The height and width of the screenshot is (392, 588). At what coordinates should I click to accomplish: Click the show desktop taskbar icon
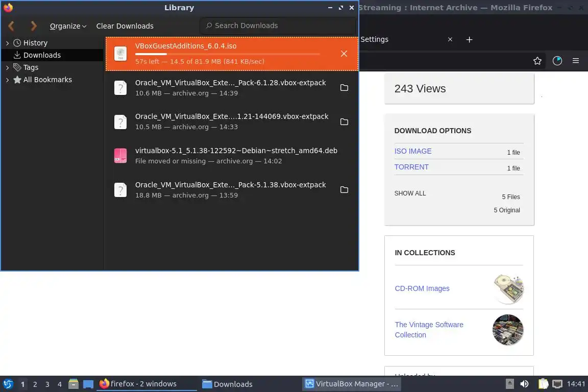point(88,384)
